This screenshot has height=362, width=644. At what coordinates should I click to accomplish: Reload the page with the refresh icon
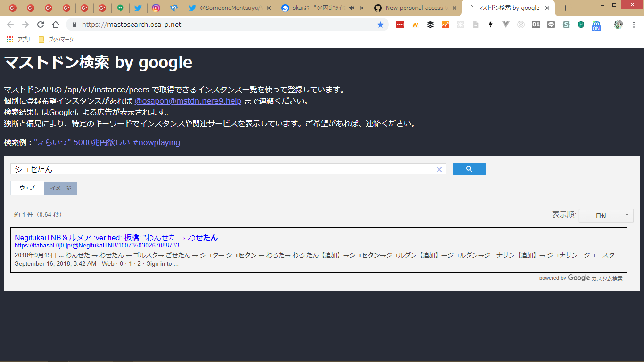[x=41, y=25]
